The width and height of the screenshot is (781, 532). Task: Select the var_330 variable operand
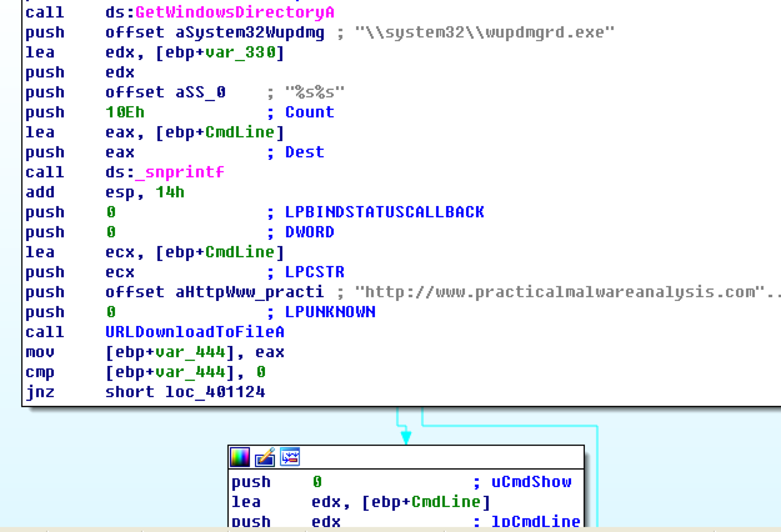coord(240,52)
